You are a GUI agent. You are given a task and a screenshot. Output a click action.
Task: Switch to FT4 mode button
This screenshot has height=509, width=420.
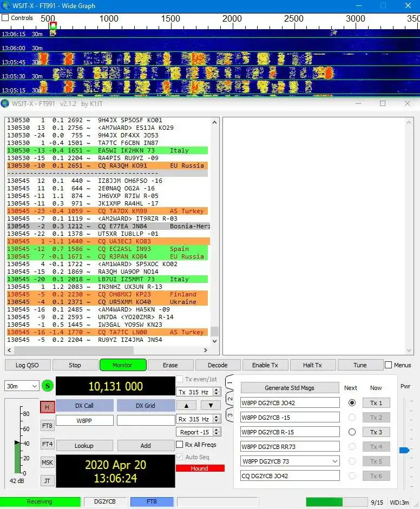[47, 444]
